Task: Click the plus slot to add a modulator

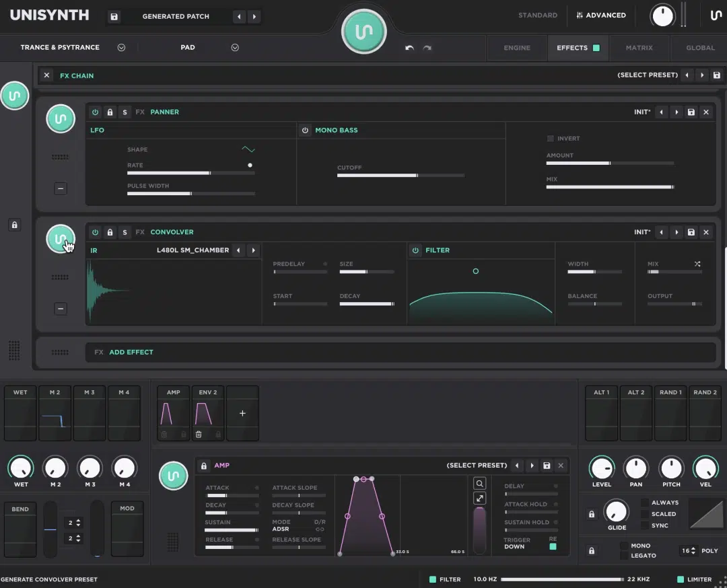Action: 242,414
